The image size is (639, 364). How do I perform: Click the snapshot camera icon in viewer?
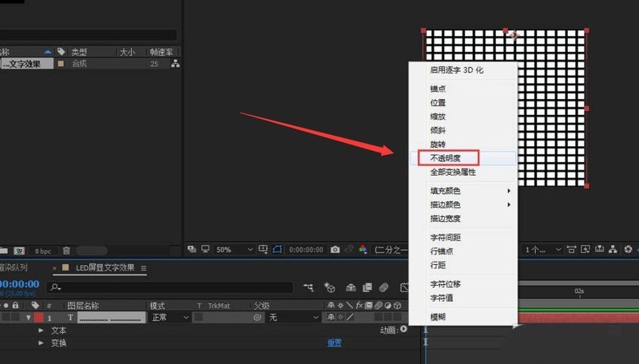pyautogui.click(x=335, y=250)
